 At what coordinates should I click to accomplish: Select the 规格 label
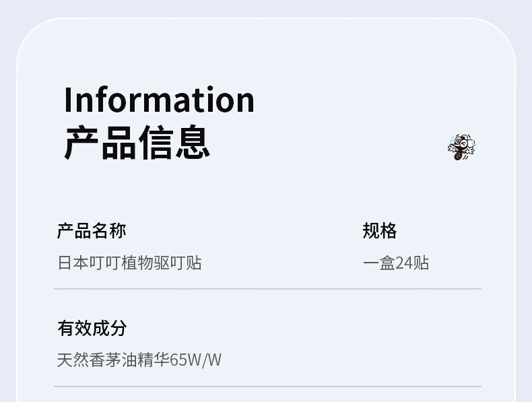tap(380, 231)
